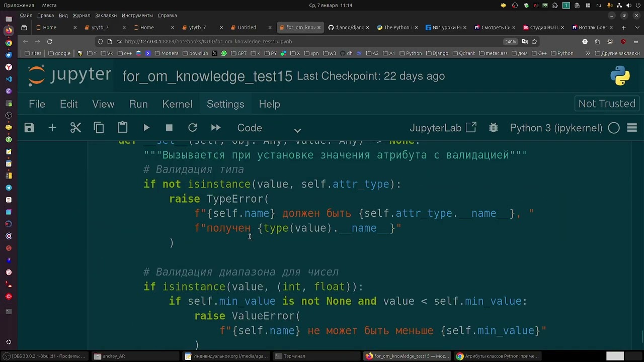Open the Firefox application hamburger menu
The height and width of the screenshot is (362, 644).
pyautogui.click(x=635, y=41)
